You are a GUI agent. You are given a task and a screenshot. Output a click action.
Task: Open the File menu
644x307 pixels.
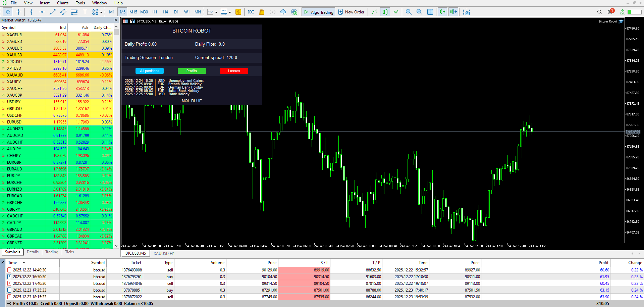14,3
